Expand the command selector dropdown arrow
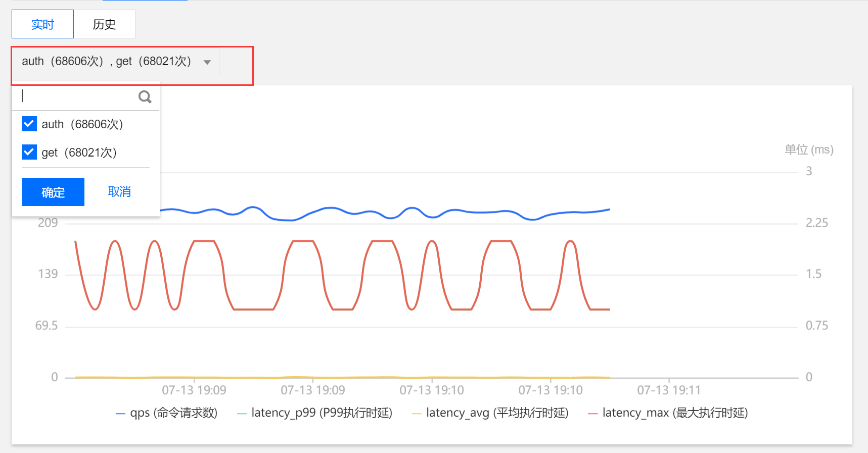 click(207, 62)
